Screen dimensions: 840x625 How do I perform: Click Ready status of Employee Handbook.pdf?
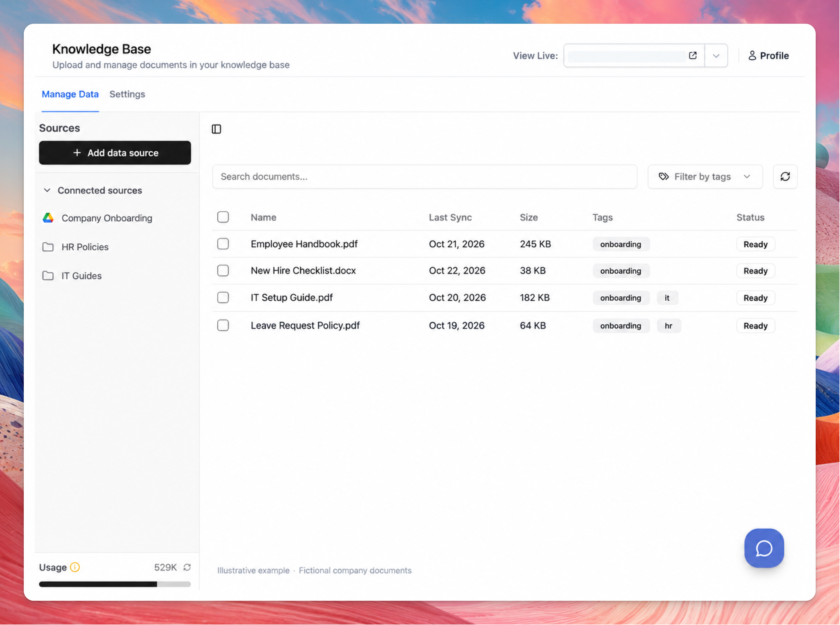click(755, 244)
